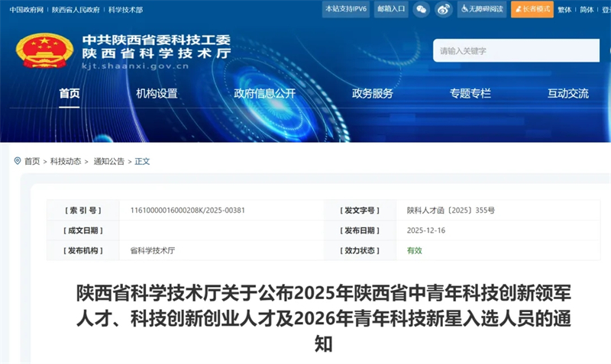Open the Weibo icon link
This screenshot has width=611, height=364.
coord(444,9)
